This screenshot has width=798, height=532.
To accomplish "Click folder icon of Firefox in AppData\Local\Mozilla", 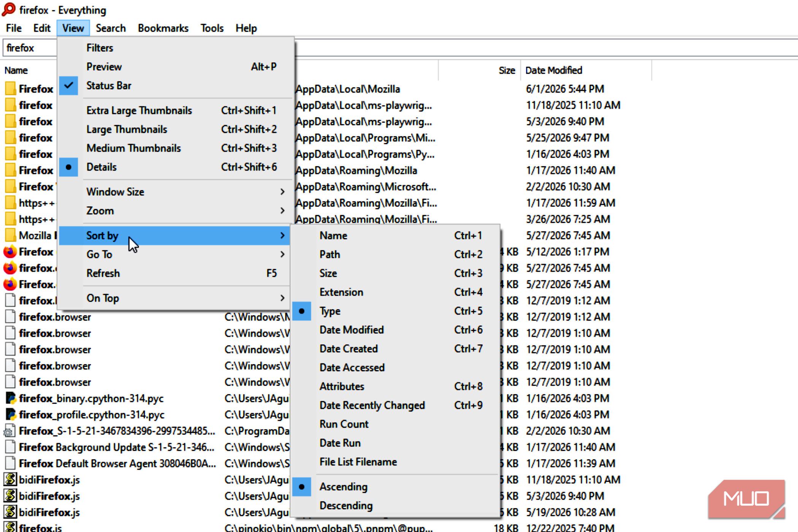I will pyautogui.click(x=10, y=89).
